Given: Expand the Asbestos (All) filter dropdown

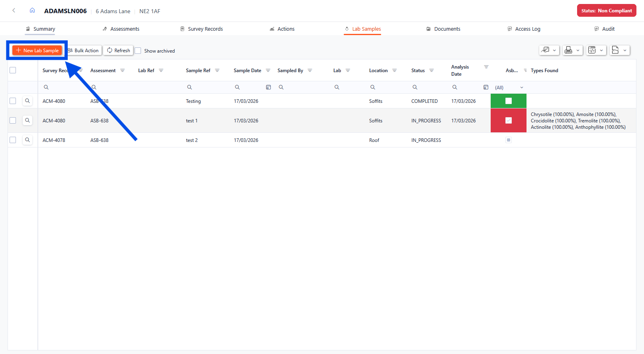Looking at the screenshot, I should [521, 88].
